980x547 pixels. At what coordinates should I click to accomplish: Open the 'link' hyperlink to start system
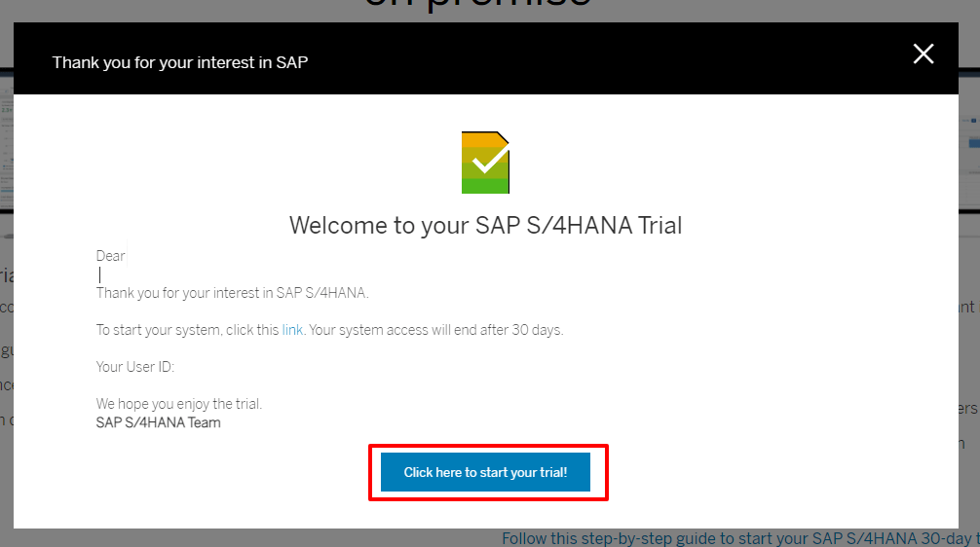(292, 330)
